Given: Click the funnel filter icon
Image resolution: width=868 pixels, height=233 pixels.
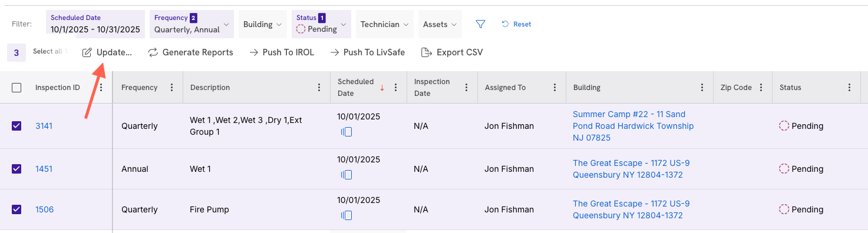Looking at the screenshot, I should [480, 24].
